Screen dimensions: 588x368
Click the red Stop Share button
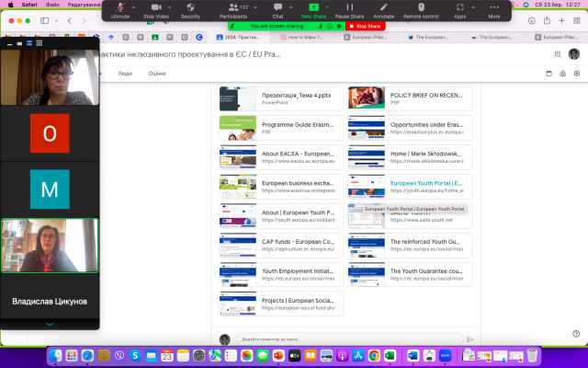coord(366,27)
